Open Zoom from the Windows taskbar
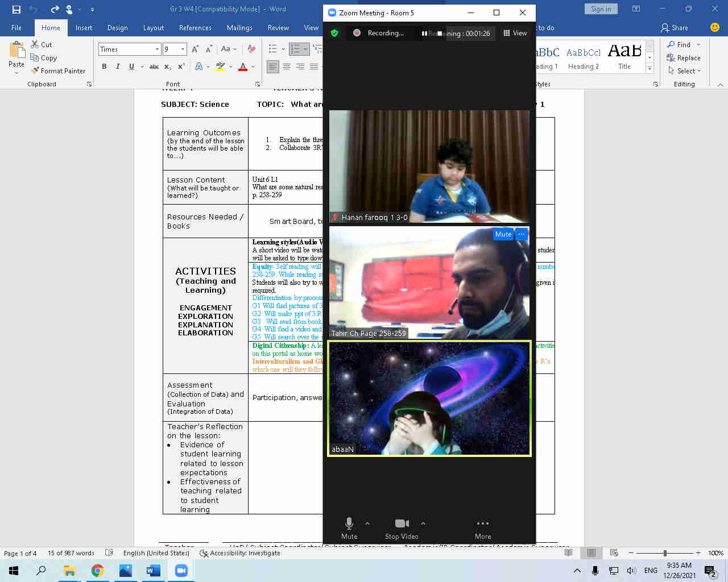The image size is (728, 582). point(181,571)
